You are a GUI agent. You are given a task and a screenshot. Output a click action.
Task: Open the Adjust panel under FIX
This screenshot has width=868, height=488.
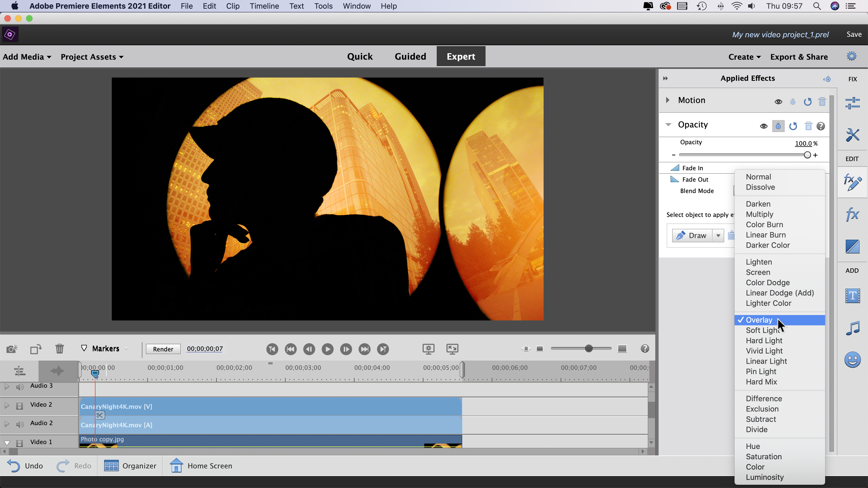(853, 103)
